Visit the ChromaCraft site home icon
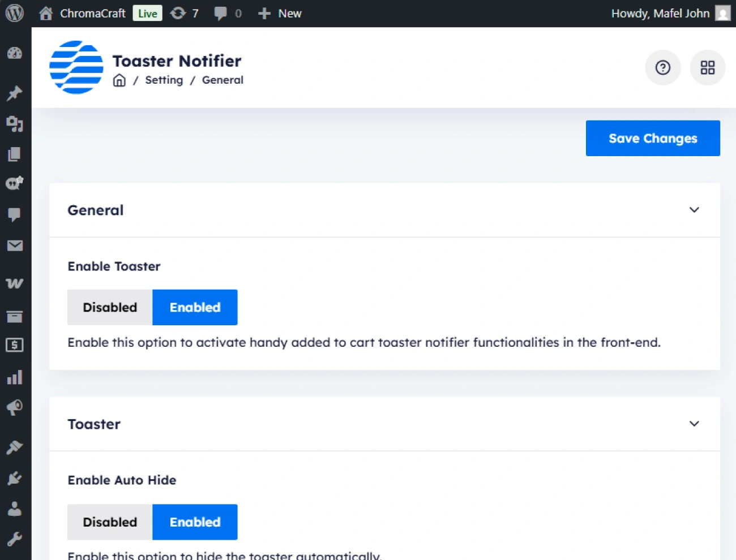This screenshot has height=560, width=736. pos(46,13)
